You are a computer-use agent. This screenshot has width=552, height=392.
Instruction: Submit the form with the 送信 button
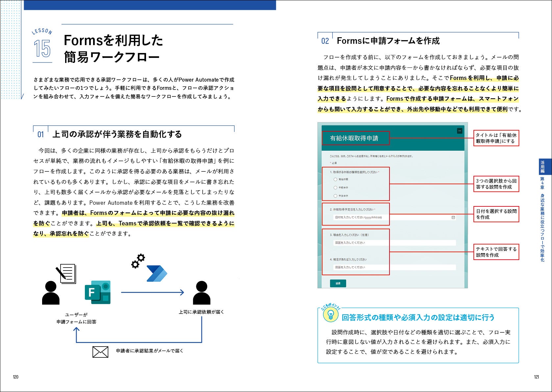tap(338, 283)
